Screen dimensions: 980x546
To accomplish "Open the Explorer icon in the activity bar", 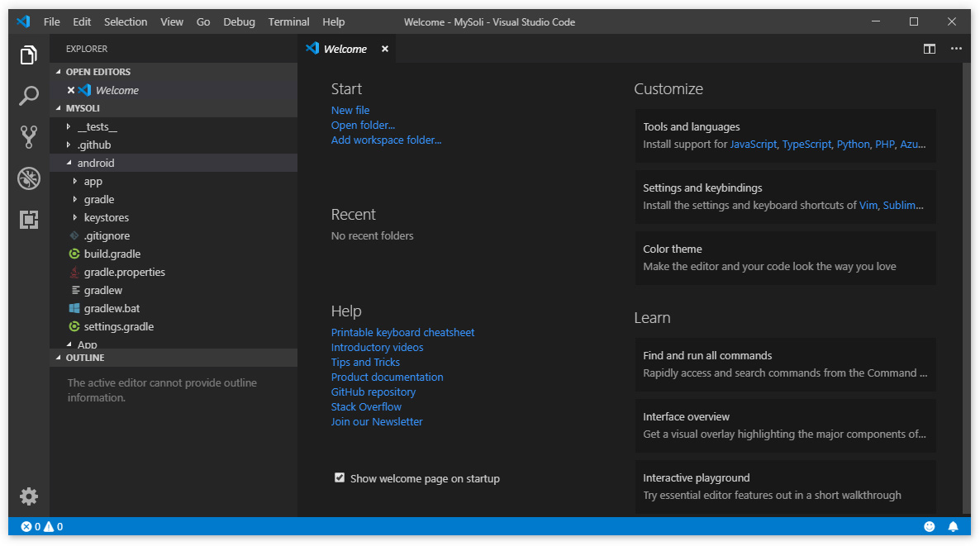I will pos(29,55).
